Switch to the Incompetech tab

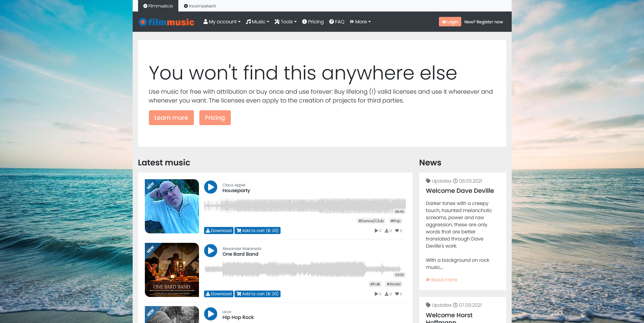click(200, 6)
